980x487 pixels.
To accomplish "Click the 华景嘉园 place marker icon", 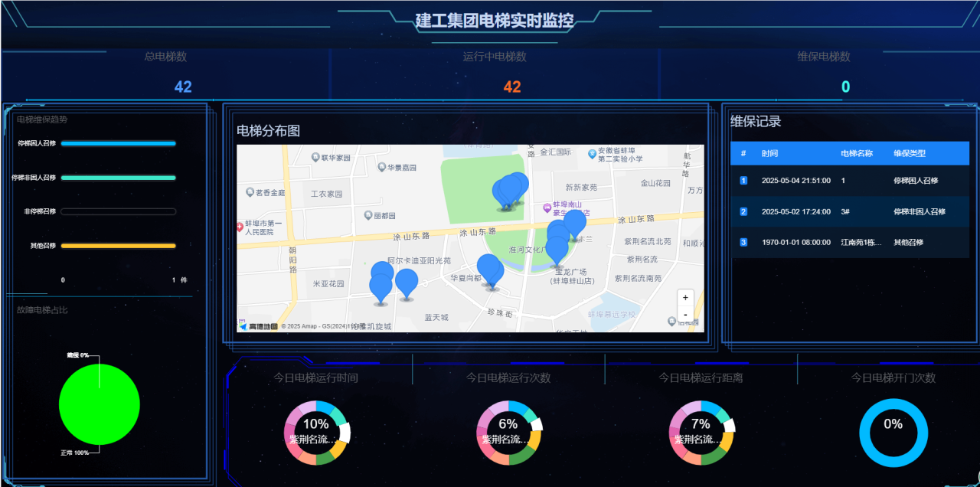I will pyautogui.click(x=381, y=166).
